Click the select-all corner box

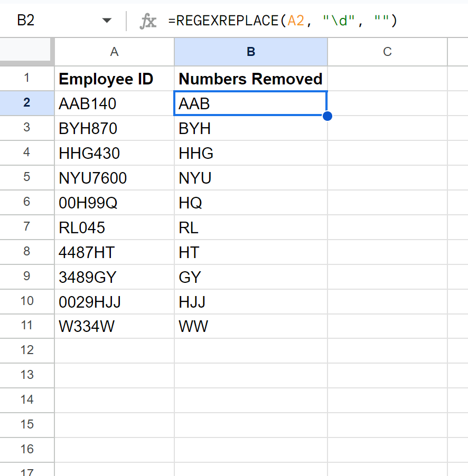25,50
